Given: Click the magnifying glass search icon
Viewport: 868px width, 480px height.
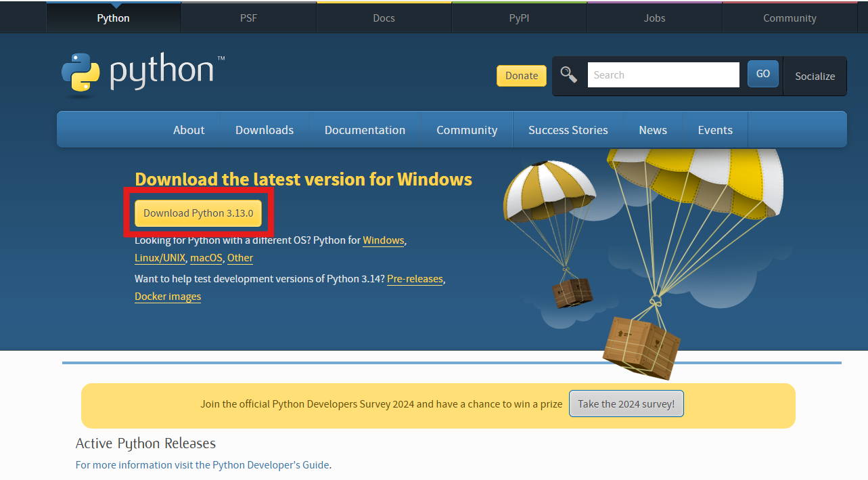Looking at the screenshot, I should (569, 75).
